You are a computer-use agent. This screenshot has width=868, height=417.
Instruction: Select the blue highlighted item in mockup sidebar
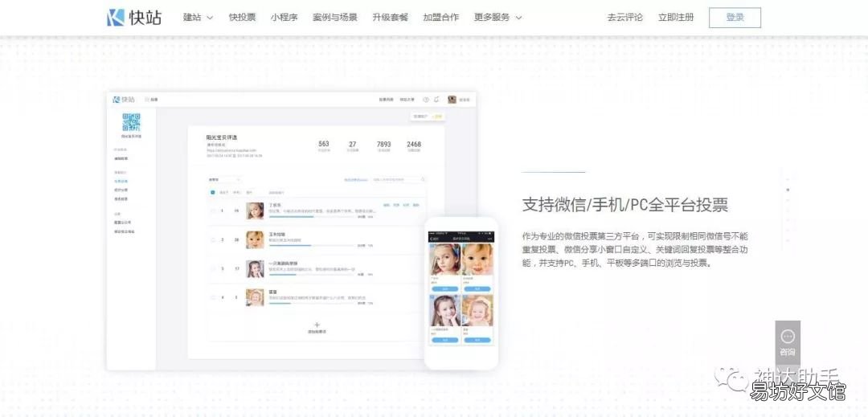click(121, 182)
